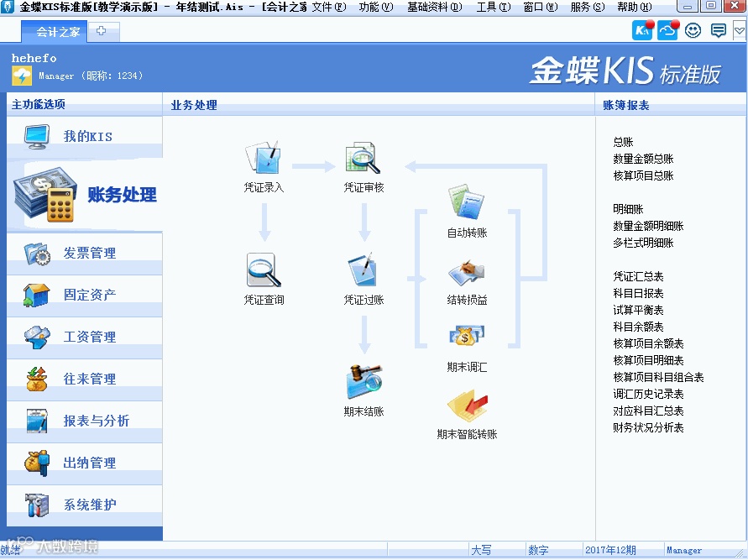Click the message chat icon in toolbar
The width and height of the screenshot is (748, 560).
tap(719, 30)
